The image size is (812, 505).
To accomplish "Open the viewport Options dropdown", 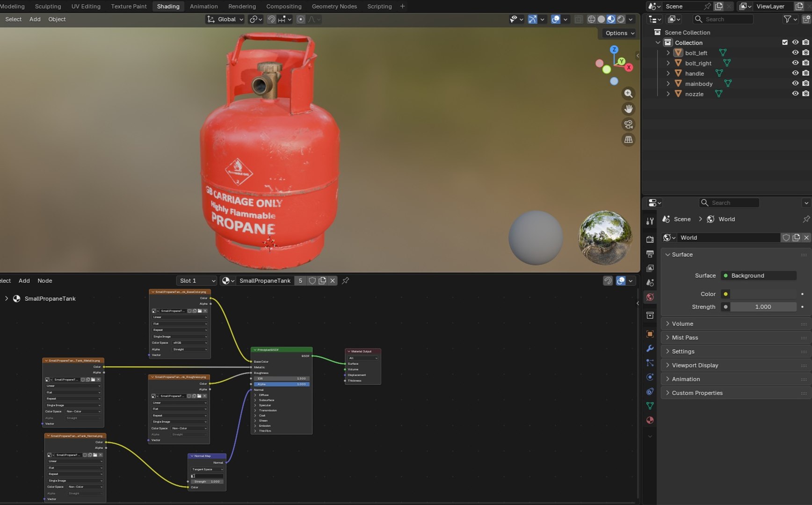I will (x=620, y=33).
